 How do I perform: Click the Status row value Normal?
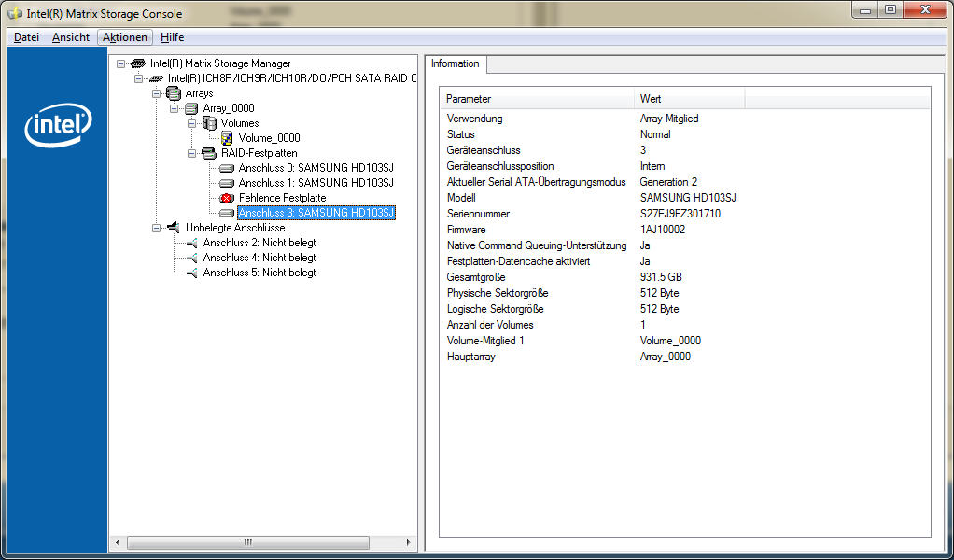[x=655, y=134]
